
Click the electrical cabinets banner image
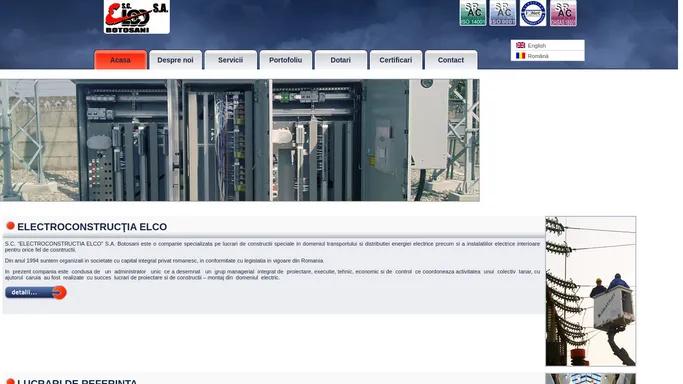pos(240,140)
